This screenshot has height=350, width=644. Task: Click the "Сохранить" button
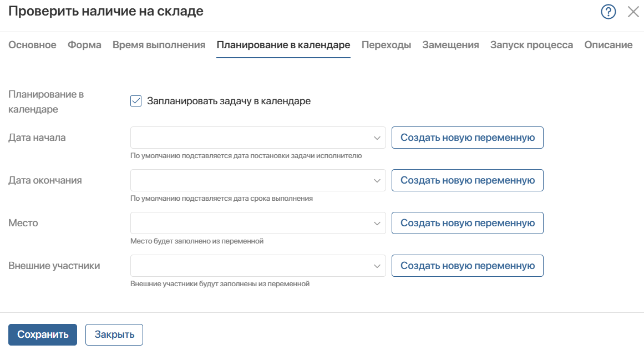tap(43, 335)
